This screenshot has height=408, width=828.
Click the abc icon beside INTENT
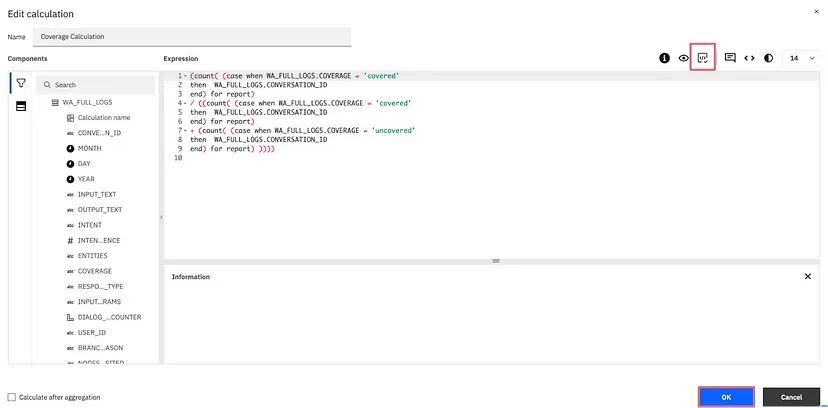pyautogui.click(x=70, y=225)
